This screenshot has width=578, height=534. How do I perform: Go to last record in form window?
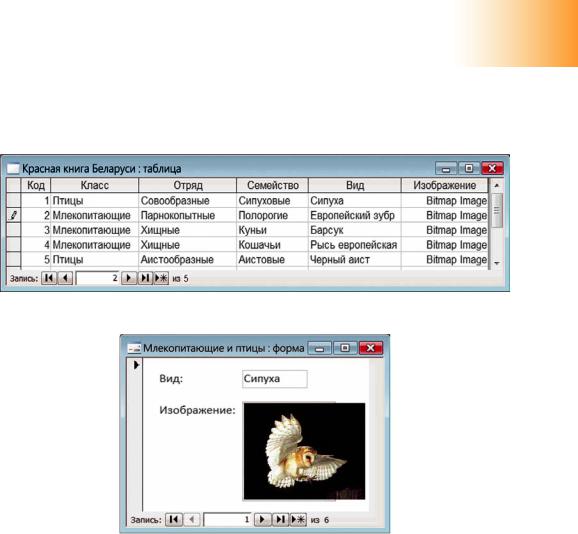pos(280,520)
